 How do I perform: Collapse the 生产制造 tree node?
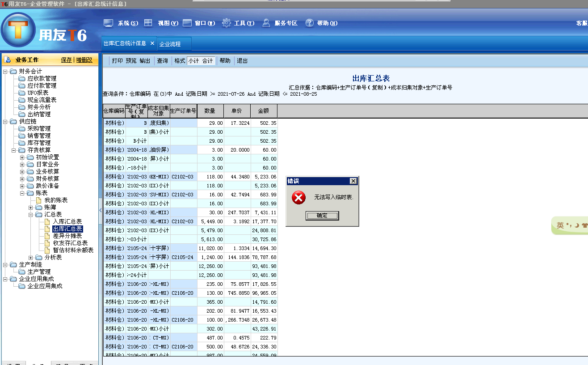pyautogui.click(x=5, y=264)
